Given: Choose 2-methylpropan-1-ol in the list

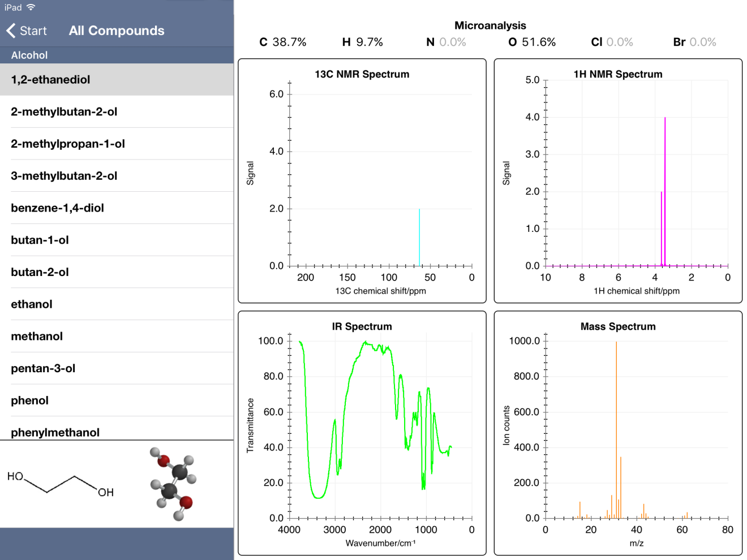Looking at the screenshot, I should tap(68, 144).
